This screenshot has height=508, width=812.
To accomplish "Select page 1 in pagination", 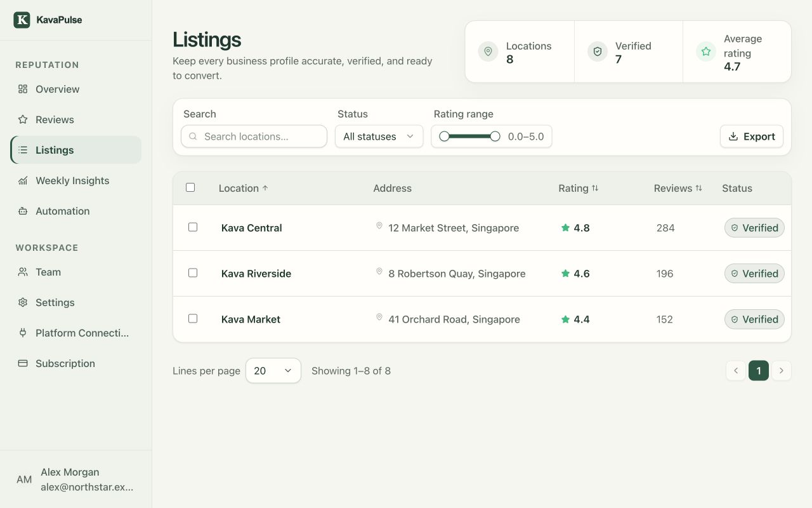I will pos(759,370).
